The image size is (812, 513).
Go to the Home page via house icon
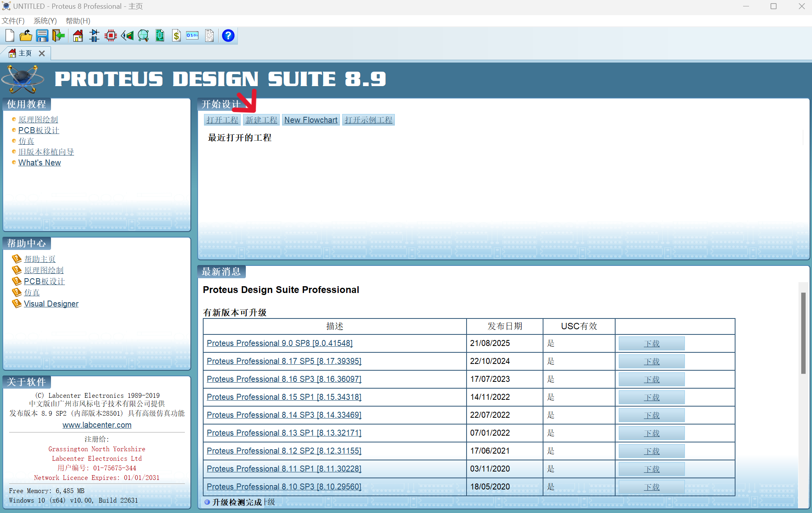click(x=78, y=36)
